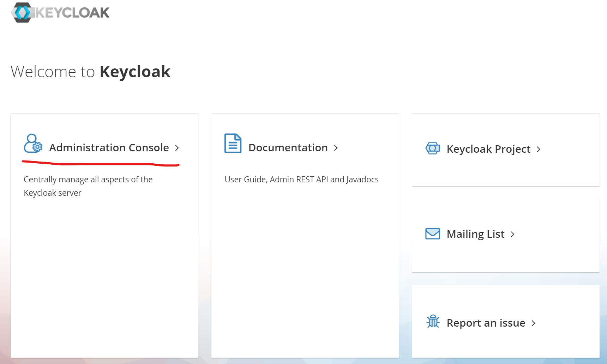Click the Documentation page icon

click(233, 144)
